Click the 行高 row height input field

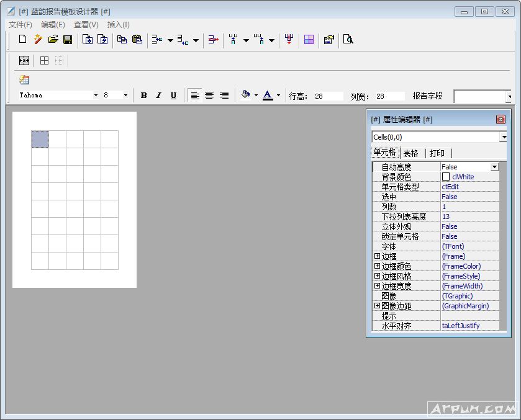[327, 96]
